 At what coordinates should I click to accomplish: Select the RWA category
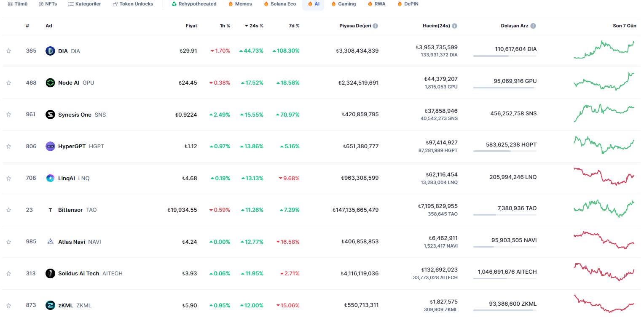[377, 4]
